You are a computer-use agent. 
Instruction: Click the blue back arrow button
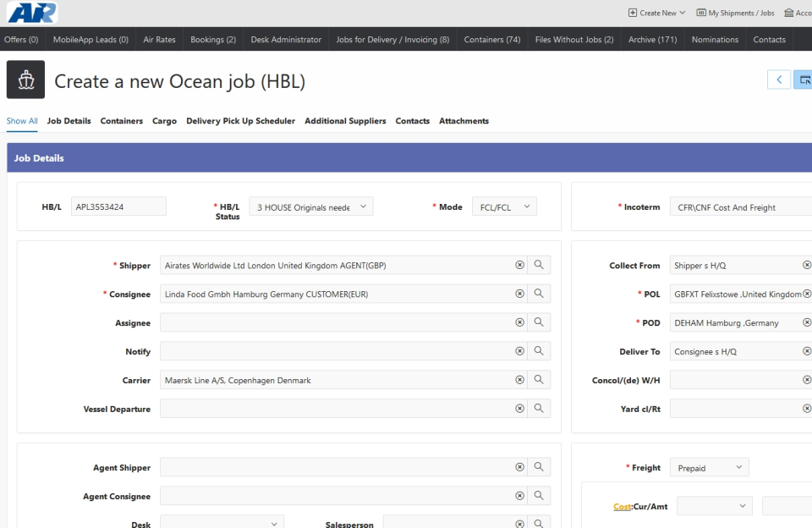pos(778,78)
